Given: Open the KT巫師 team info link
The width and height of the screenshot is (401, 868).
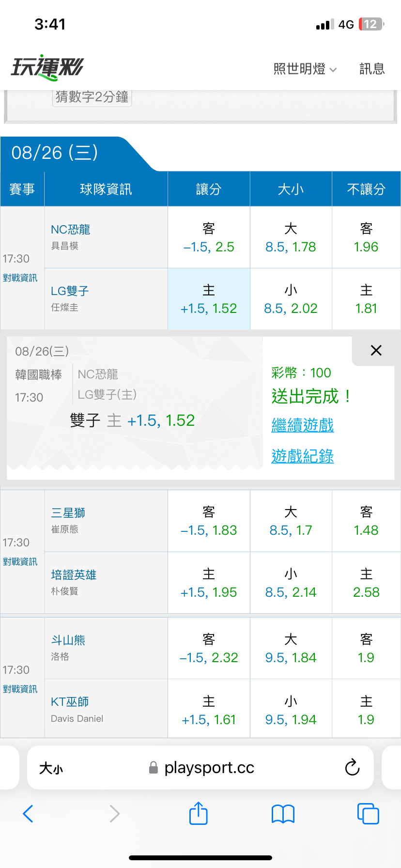Looking at the screenshot, I should pos(70,702).
